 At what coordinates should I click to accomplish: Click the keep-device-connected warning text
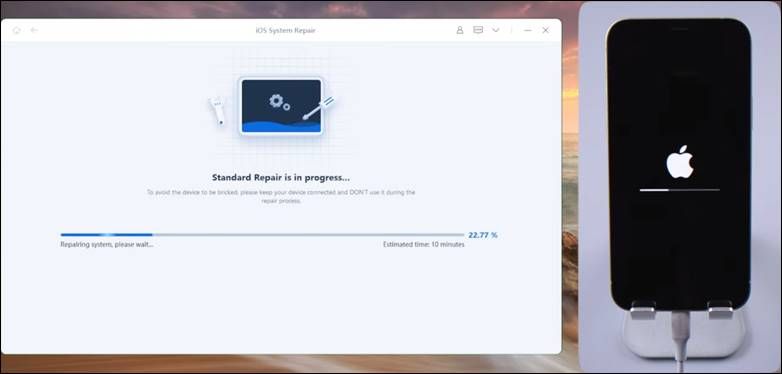pyautogui.click(x=281, y=196)
